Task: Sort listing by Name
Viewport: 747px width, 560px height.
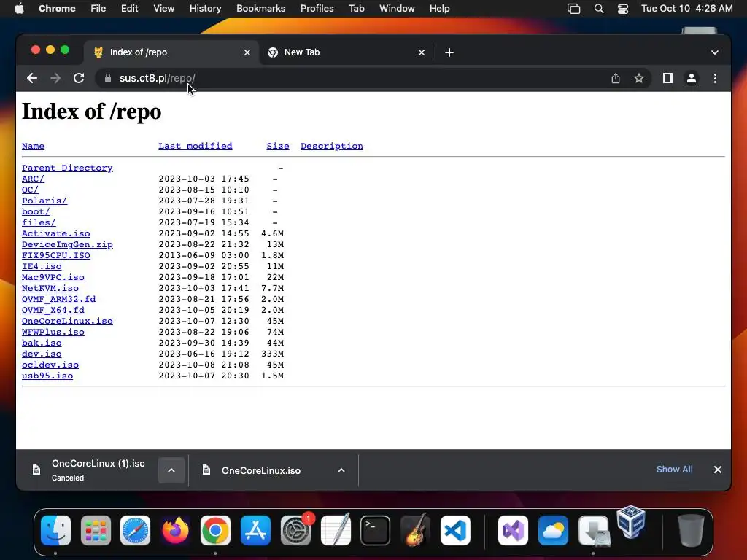Action: pyautogui.click(x=34, y=146)
